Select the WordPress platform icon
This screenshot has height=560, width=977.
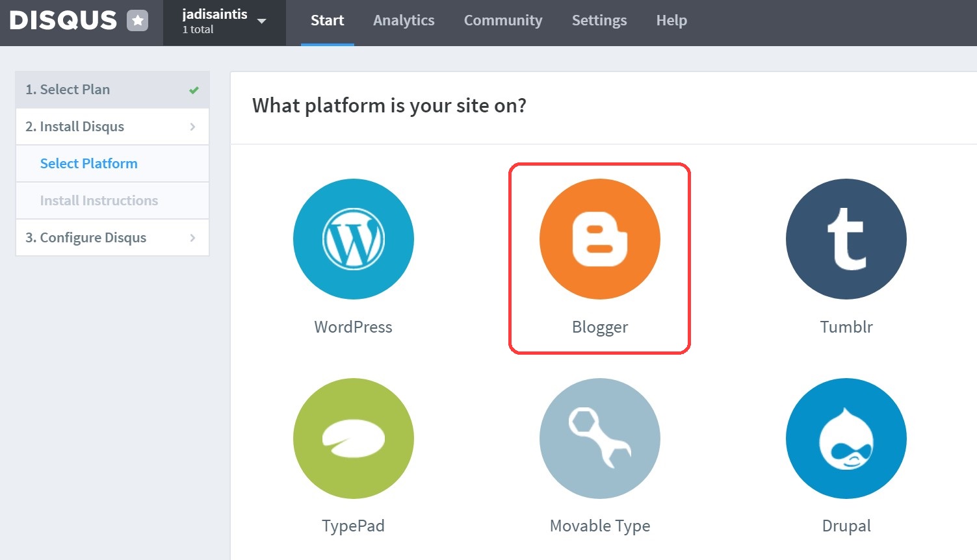pyautogui.click(x=353, y=239)
